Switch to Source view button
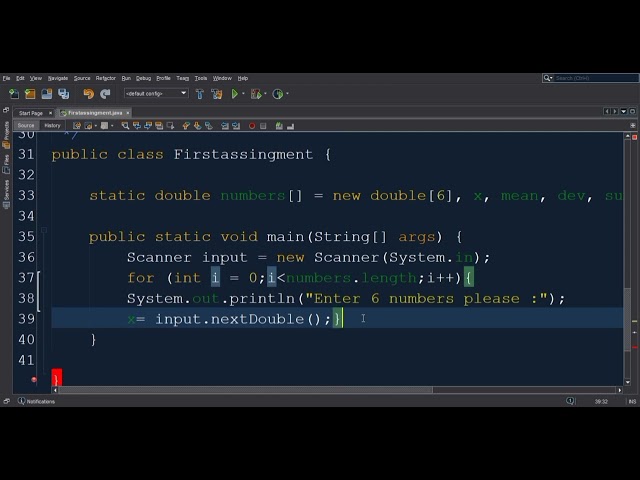 coord(26,125)
